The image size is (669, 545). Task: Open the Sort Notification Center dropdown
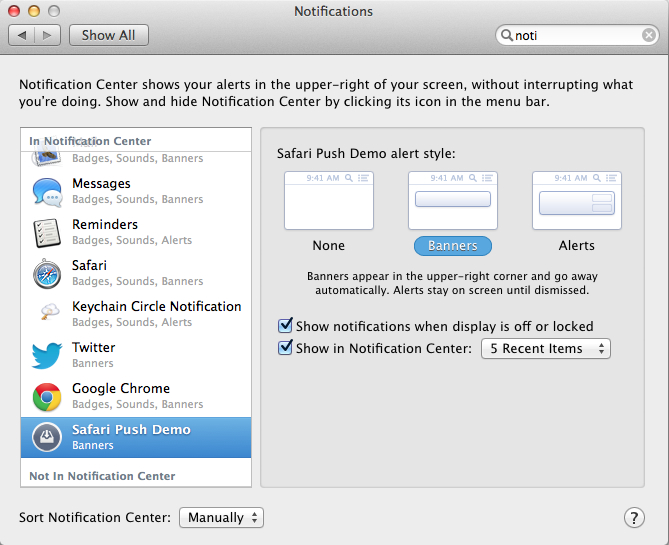(221, 517)
